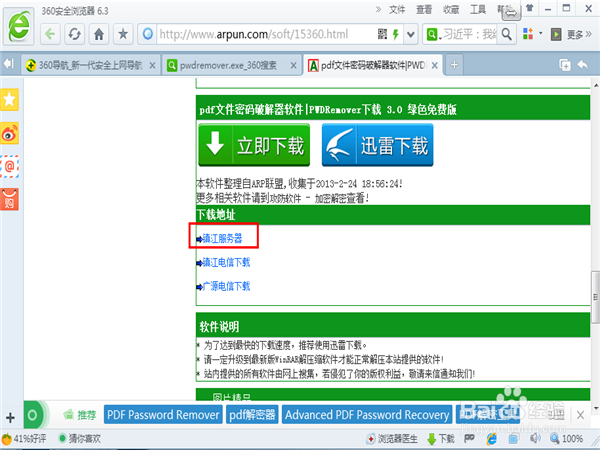Open the 工具 menu
600x450 pixels.
point(478,10)
